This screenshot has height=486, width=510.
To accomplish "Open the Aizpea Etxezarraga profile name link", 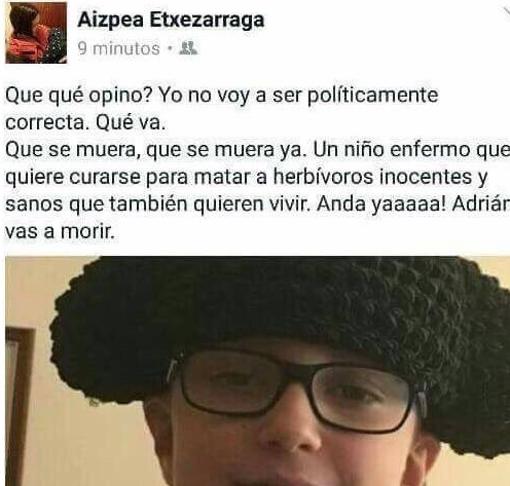I will click(171, 20).
